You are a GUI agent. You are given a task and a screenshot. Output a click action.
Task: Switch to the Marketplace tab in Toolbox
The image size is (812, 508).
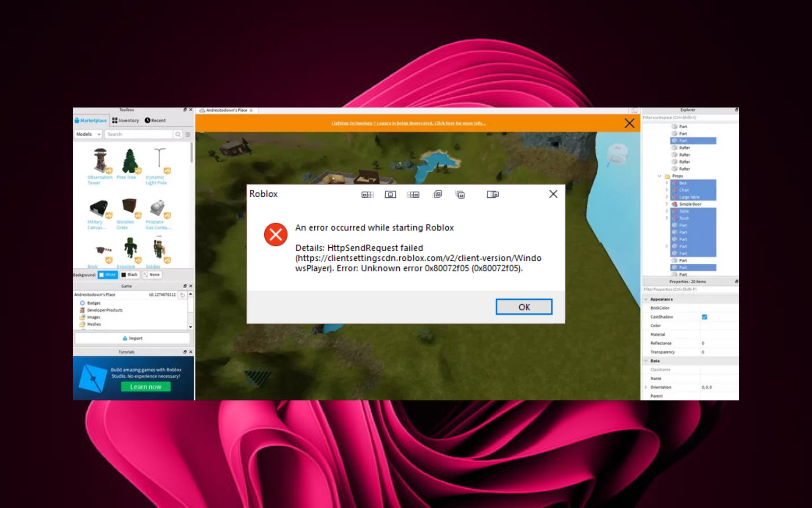(x=91, y=121)
